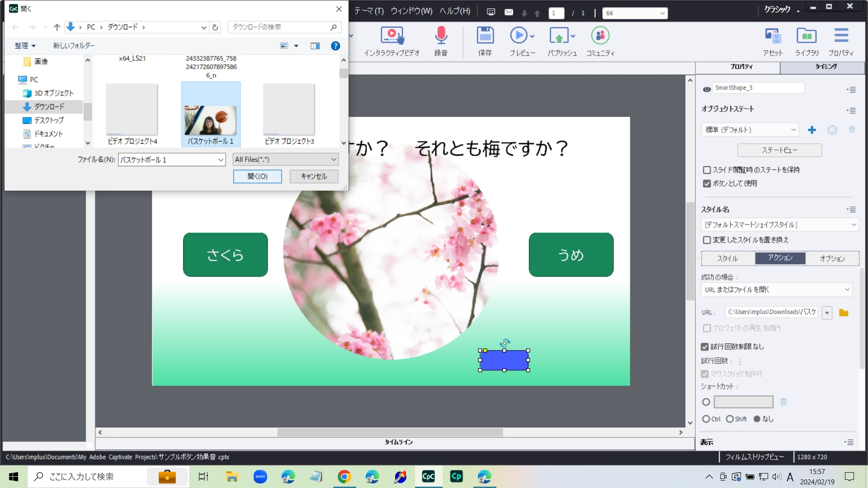Screen dimensions: 868x488
Task: Open the パブリッシュ publish icon
Action: [559, 36]
